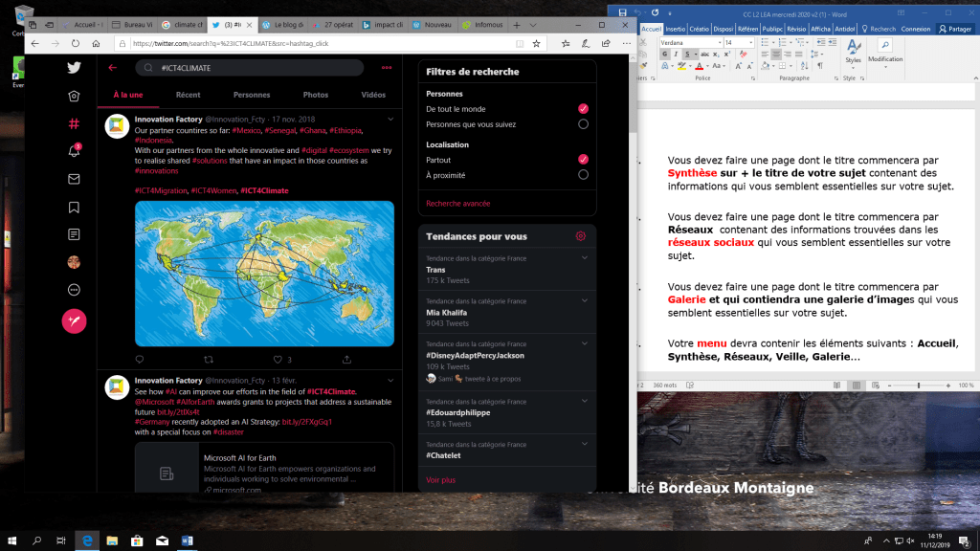The image size is (980, 551).
Task: Open Twitter direct messages envelope
Action: tap(74, 179)
